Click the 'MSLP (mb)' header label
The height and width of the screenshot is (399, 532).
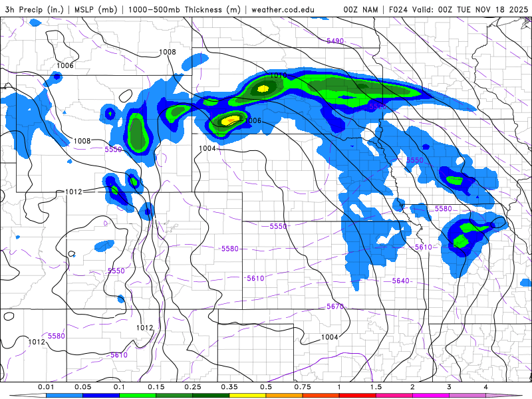[x=96, y=9]
